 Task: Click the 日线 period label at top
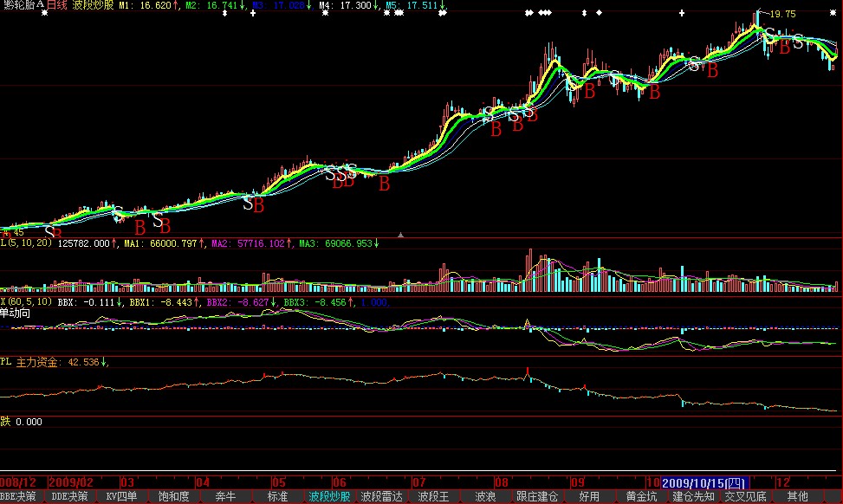pos(57,5)
